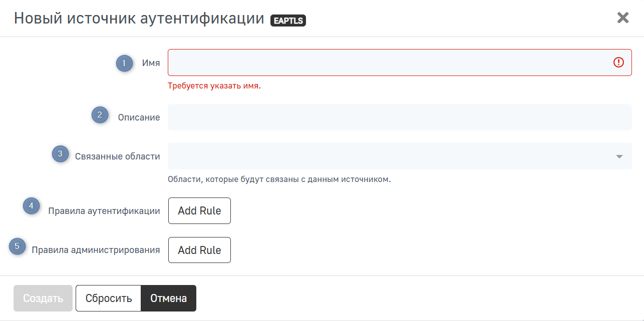The height and width of the screenshot is (321, 644).
Task: Click the Связанные области label
Action: [118, 156]
